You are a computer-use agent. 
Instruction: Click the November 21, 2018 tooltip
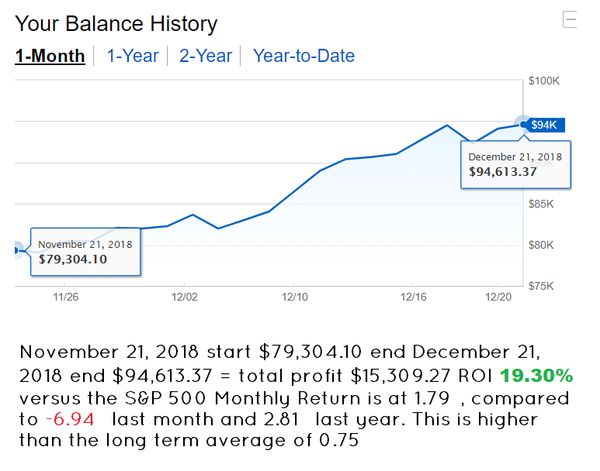(84, 251)
